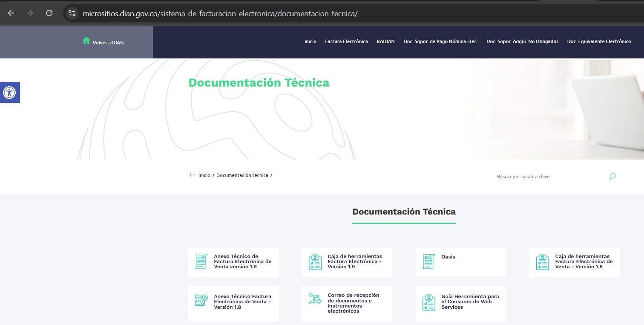Click the address bar URL
Screen dimensions: 644x325
pyautogui.click(x=220, y=13)
